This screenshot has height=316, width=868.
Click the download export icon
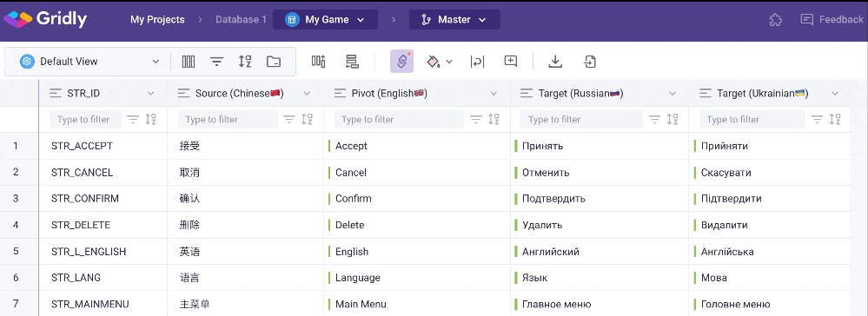(x=555, y=62)
